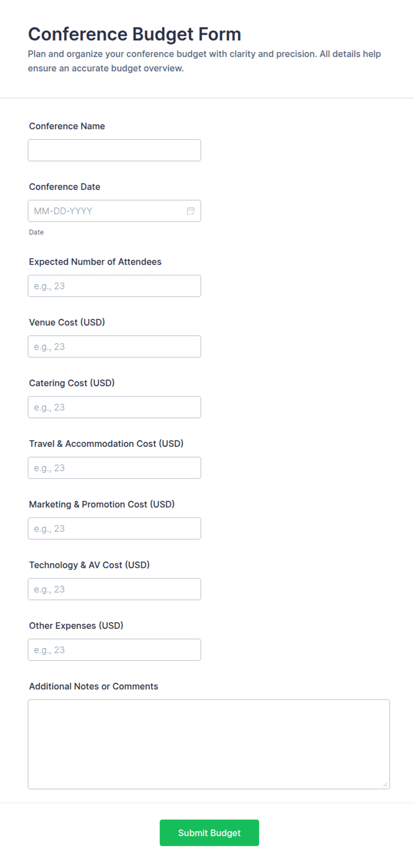Click the Catering Cost (USD) label
The image size is (414, 868).
click(72, 383)
